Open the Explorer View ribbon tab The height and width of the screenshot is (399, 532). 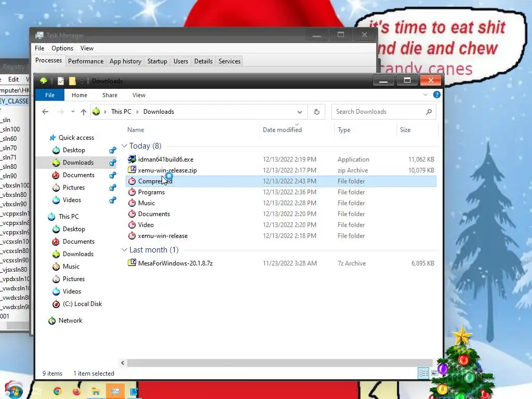click(x=139, y=95)
